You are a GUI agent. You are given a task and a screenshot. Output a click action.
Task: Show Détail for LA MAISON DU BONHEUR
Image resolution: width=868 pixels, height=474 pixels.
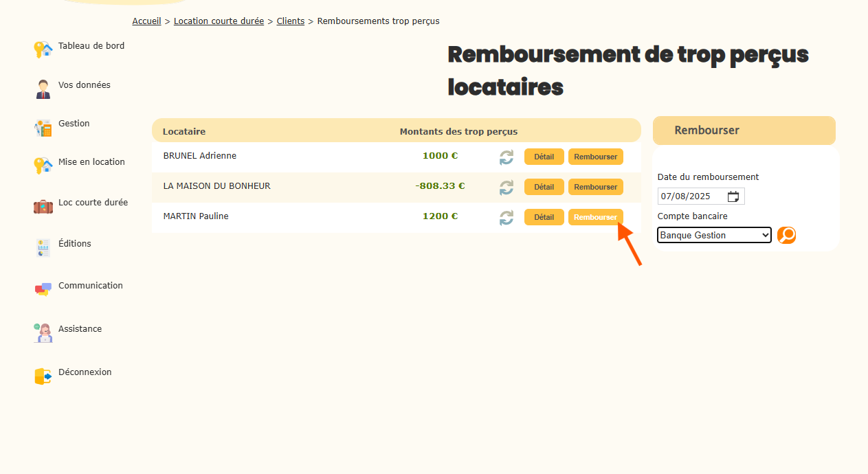tap(544, 187)
